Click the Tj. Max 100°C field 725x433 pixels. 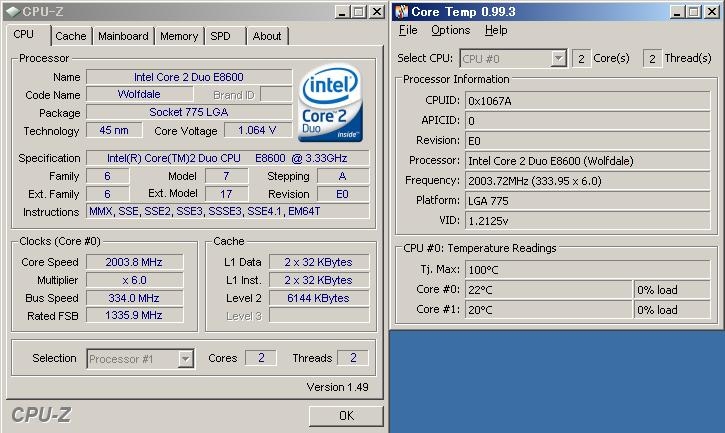point(587,270)
